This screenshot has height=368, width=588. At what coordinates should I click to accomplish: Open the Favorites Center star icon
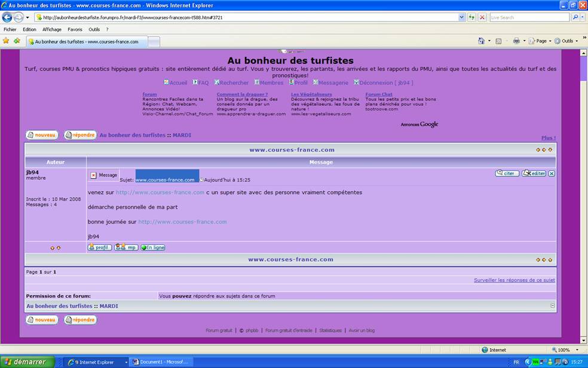pos(6,41)
